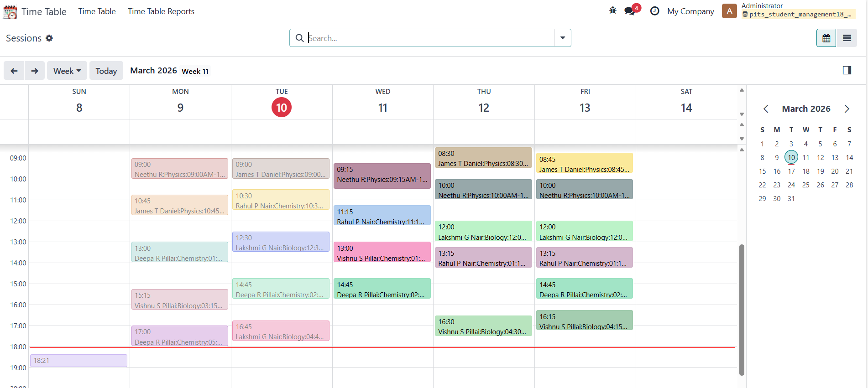Click the debug bug icon
This screenshot has height=388, width=868.
(612, 10)
